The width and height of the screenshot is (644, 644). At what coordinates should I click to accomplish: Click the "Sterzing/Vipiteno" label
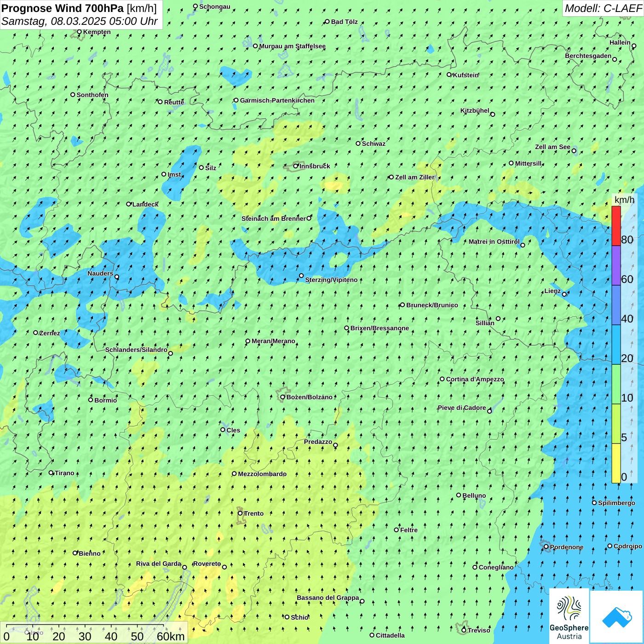pos(331,280)
